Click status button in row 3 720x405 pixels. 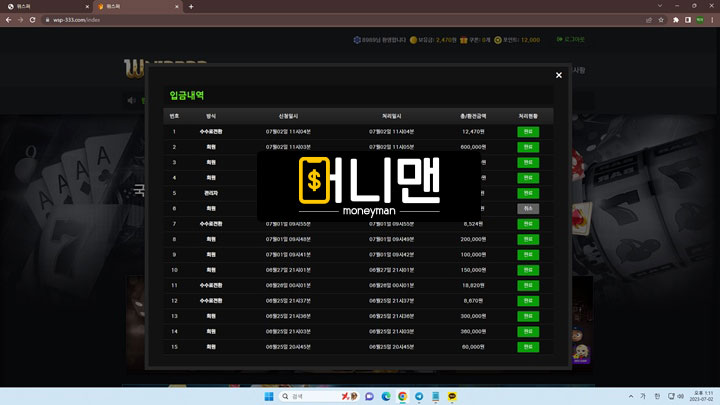[528, 163]
